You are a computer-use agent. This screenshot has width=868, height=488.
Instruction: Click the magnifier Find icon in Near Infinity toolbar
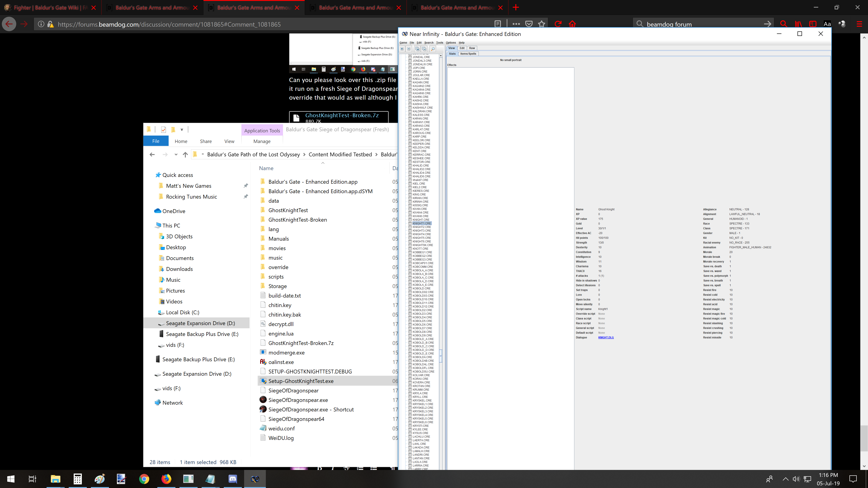tap(433, 49)
